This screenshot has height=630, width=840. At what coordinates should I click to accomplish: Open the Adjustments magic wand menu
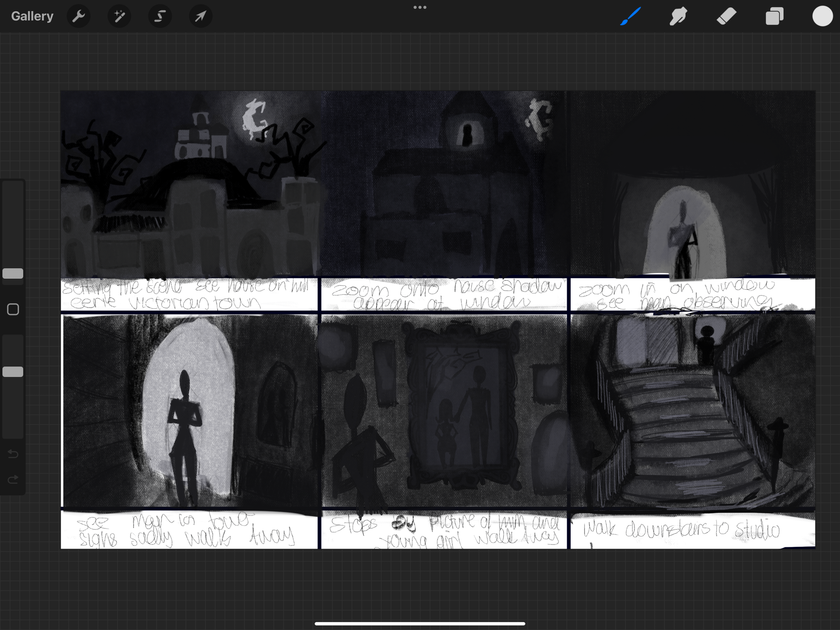(x=119, y=16)
